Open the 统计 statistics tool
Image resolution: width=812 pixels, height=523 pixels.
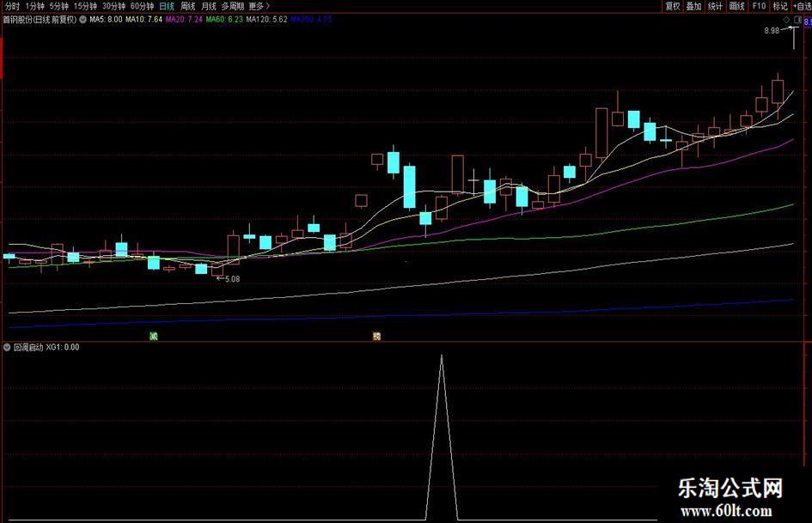pyautogui.click(x=715, y=6)
